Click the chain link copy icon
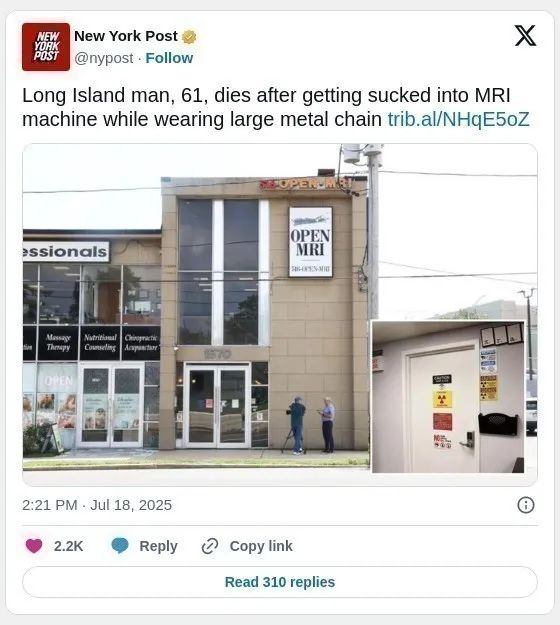Image resolution: width=560 pixels, height=625 pixels. 210,546
